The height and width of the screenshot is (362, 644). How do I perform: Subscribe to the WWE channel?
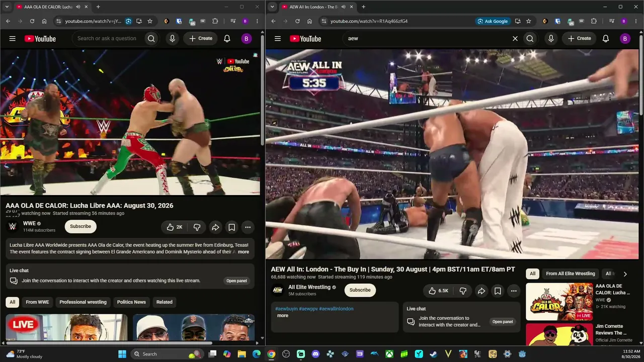(x=80, y=226)
